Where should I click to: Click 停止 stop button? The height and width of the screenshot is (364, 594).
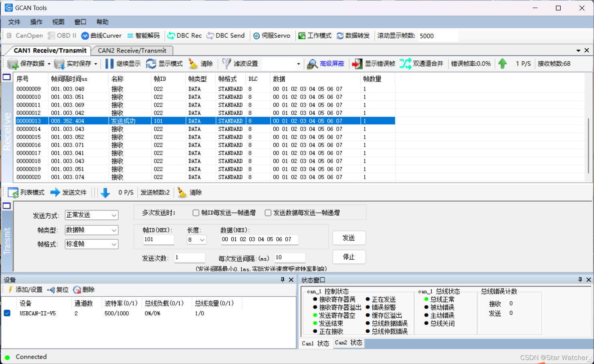[349, 257]
